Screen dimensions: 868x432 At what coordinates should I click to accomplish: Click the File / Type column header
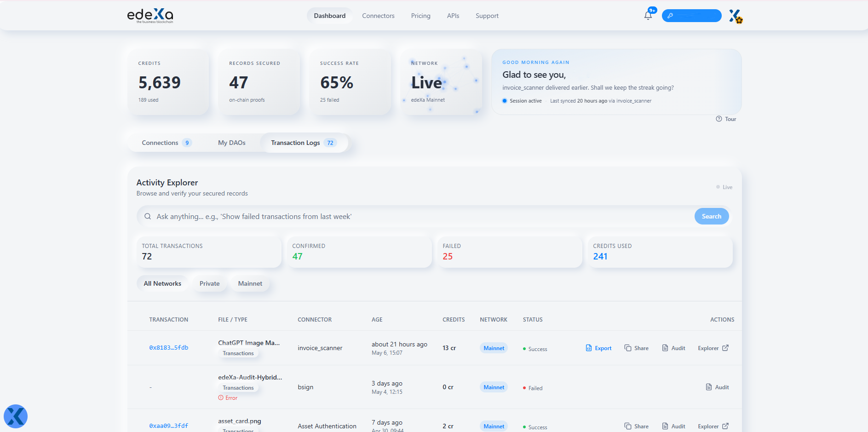(x=233, y=320)
